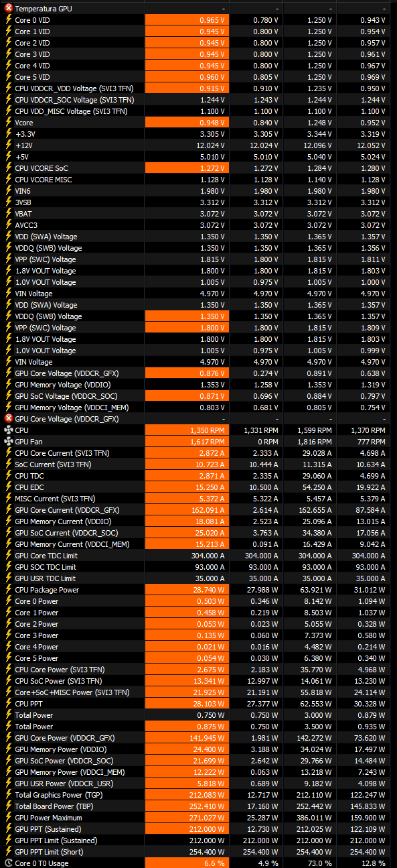Screen dimensions: 397x868
Task: Select Core+SoC+MISC Power (SVI3 TFN) label
Action: [x=72, y=692]
